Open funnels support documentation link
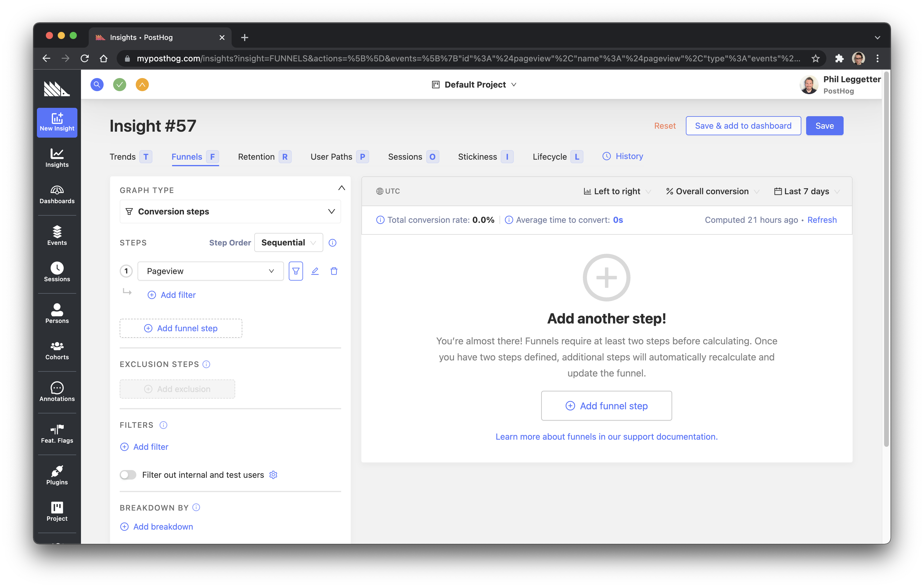Screen dimensions: 924x588 (x=606, y=437)
